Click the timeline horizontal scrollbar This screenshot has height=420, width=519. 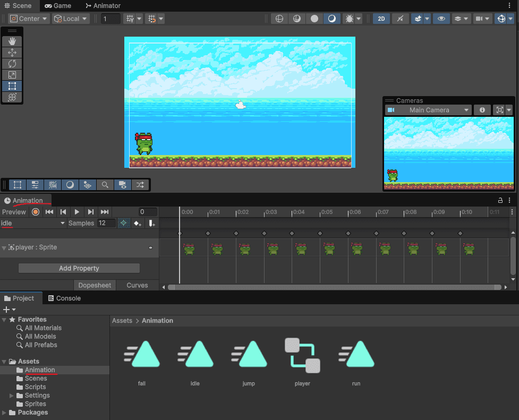pos(334,287)
